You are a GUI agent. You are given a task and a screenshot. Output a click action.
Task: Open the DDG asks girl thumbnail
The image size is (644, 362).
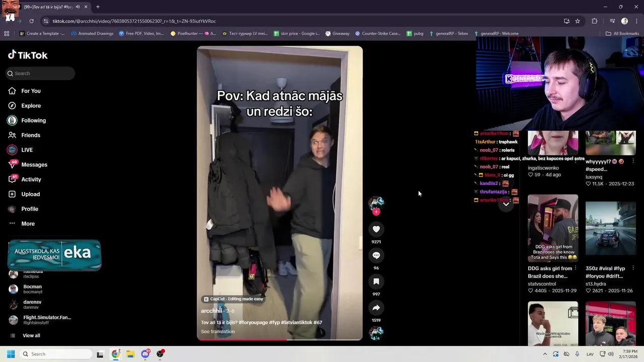tap(553, 228)
